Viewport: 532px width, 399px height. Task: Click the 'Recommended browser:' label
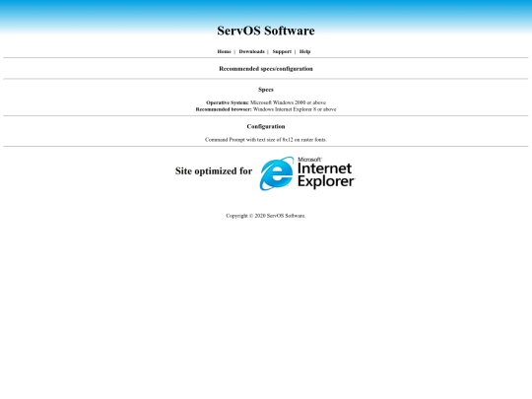(224, 109)
